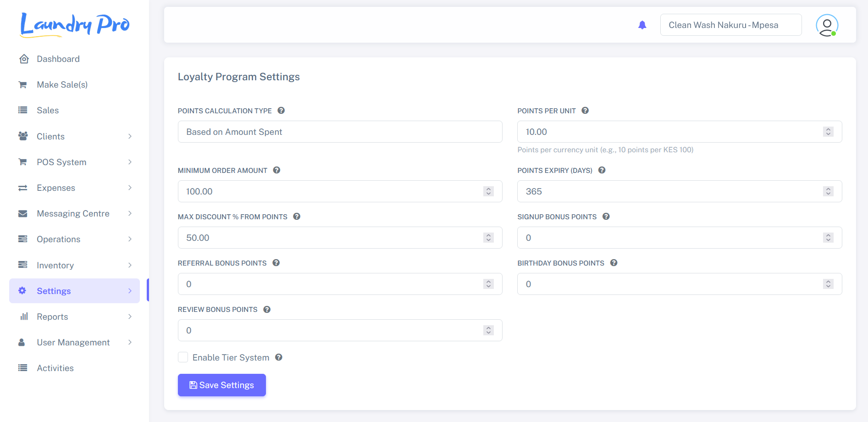Screen dimensions: 868x422
Task: Focus the Signup Bonus Points input
Action: tap(680, 238)
